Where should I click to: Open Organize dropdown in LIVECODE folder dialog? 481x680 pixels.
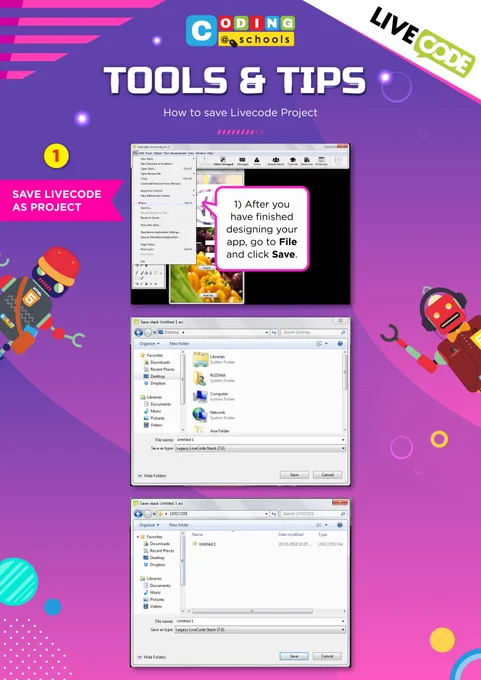coord(149,525)
